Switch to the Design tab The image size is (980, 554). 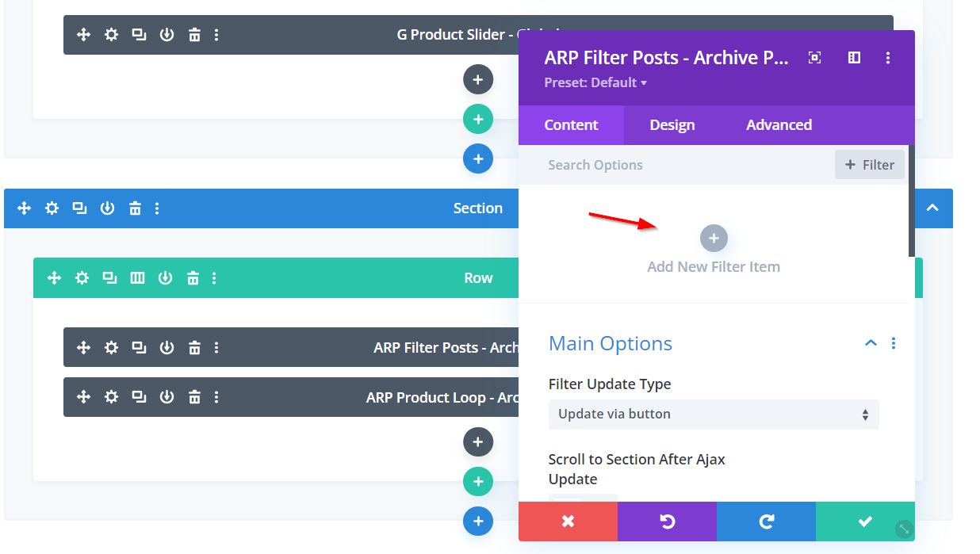[672, 125]
